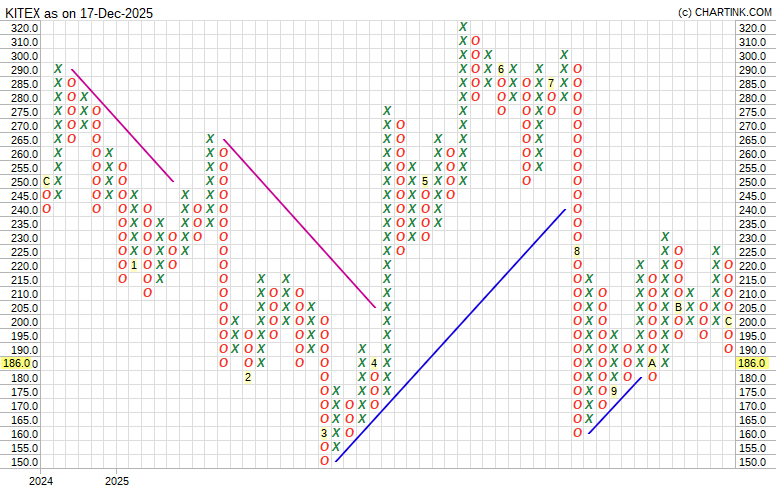Click month marker B in the chart

678,307
